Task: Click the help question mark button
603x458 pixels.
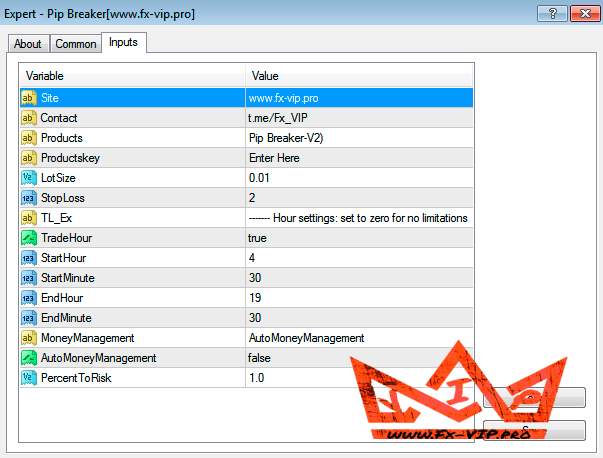Action: click(x=546, y=13)
